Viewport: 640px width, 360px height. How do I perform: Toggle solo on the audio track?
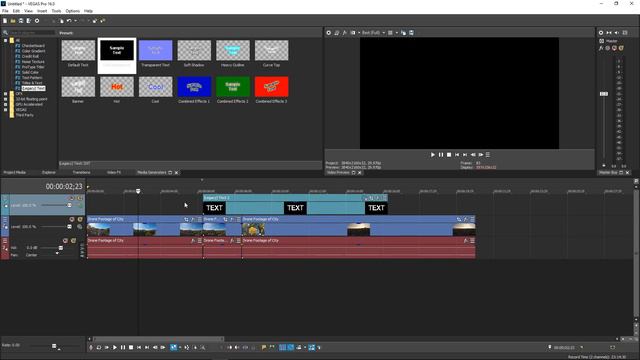click(x=73, y=241)
